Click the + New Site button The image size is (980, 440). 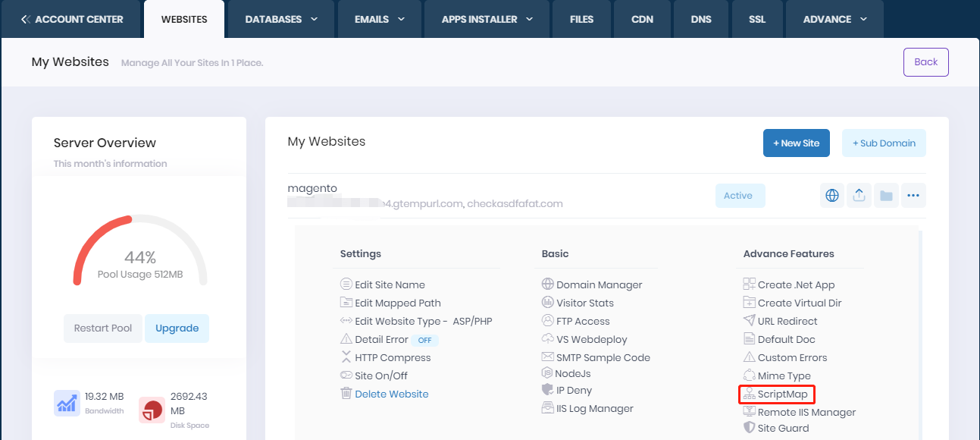pyautogui.click(x=796, y=143)
